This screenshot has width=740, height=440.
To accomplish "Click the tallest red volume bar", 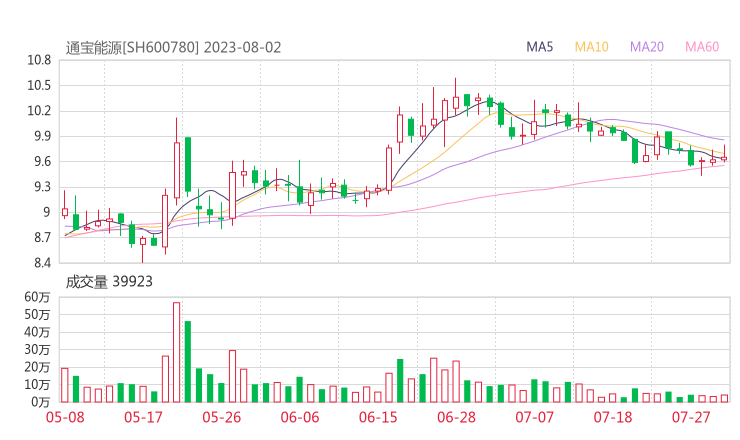I will [177, 352].
